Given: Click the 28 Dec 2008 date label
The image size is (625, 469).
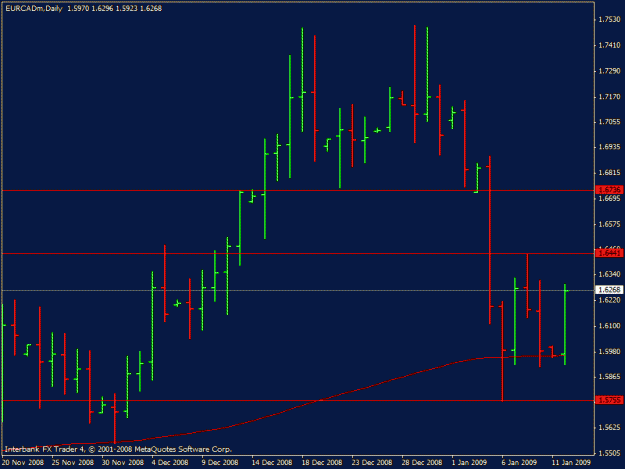Looking at the screenshot, I should tap(422, 463).
